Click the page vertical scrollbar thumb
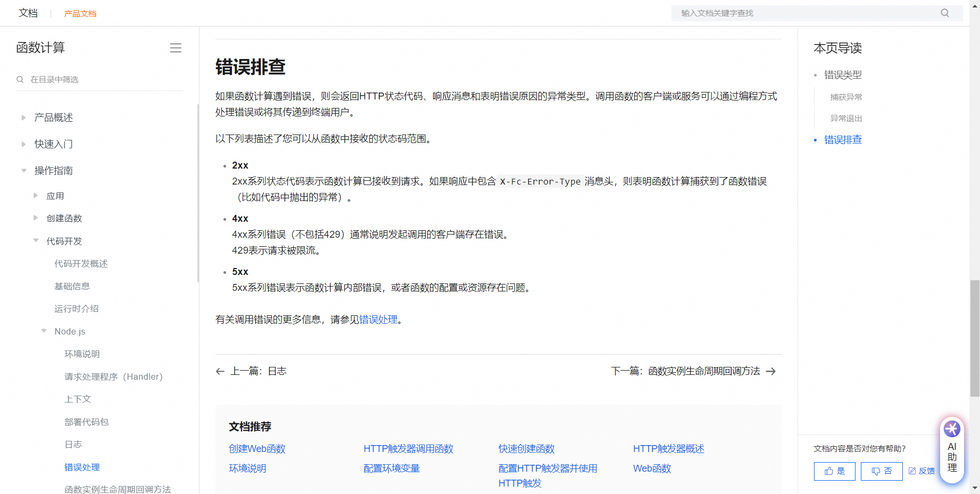 tap(975, 338)
